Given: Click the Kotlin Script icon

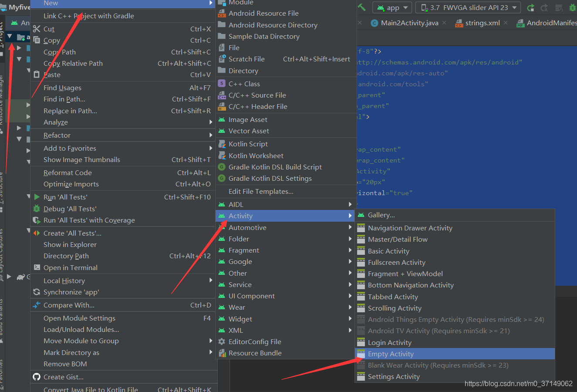Looking at the screenshot, I should click(x=222, y=144).
